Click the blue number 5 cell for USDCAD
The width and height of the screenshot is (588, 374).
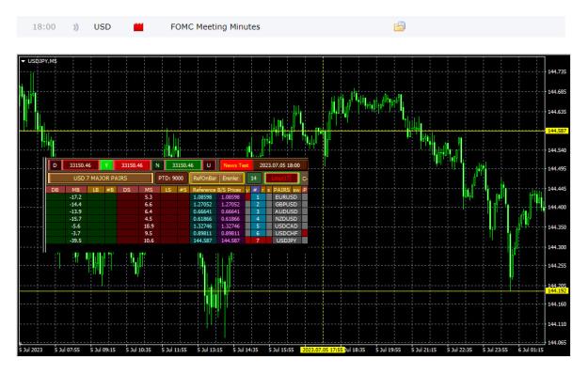[x=258, y=226]
